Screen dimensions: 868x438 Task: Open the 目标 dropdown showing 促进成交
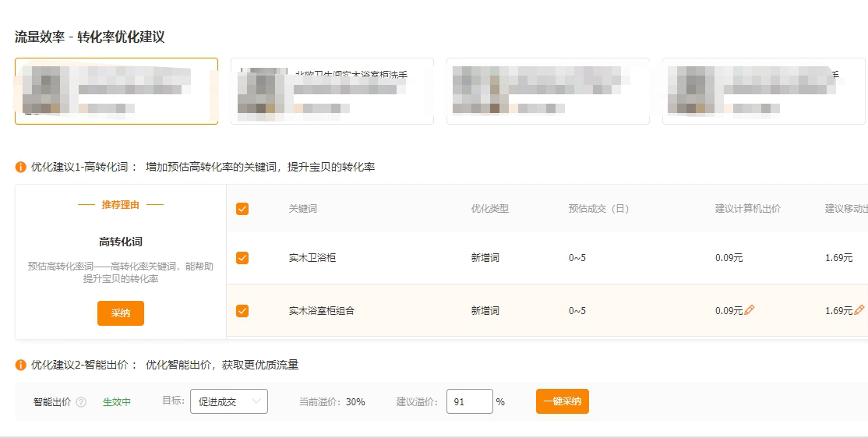tap(229, 401)
